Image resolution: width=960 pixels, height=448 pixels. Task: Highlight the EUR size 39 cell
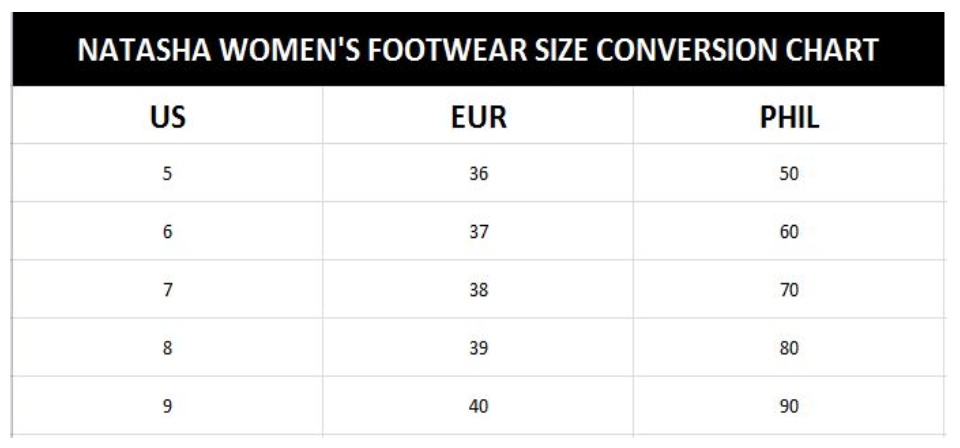pos(478,348)
